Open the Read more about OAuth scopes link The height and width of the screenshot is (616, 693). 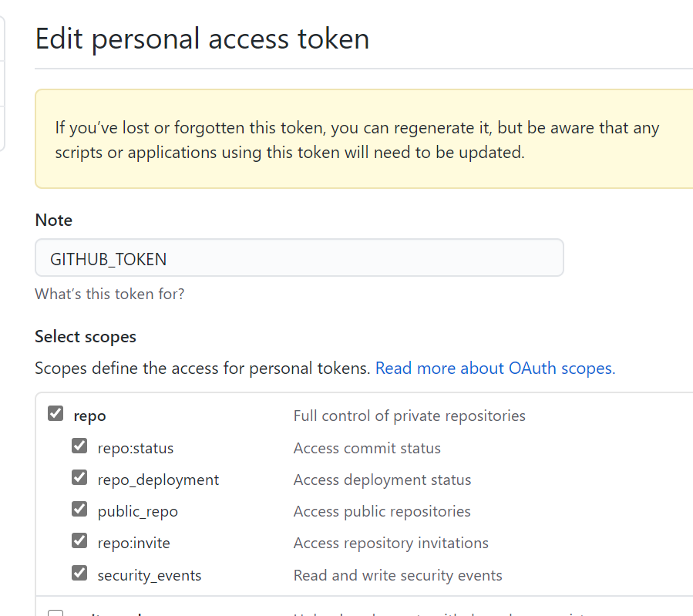[x=495, y=369]
